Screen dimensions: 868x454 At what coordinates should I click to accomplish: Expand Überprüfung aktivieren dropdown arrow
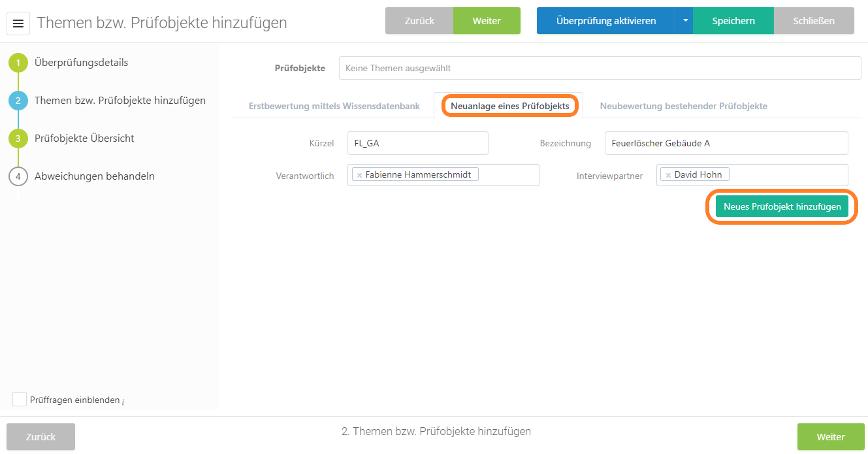684,21
